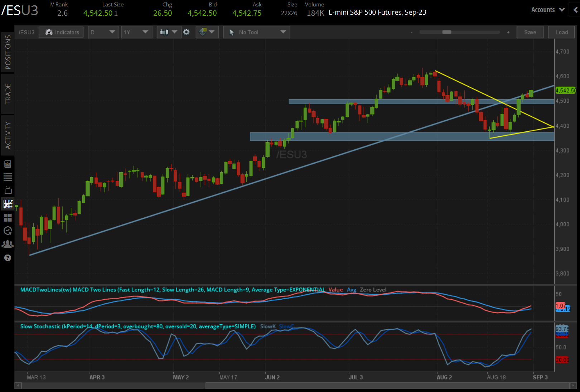The image size is (580, 392).
Task: Expand the 1Y time range dropdown
Action: pos(136,32)
